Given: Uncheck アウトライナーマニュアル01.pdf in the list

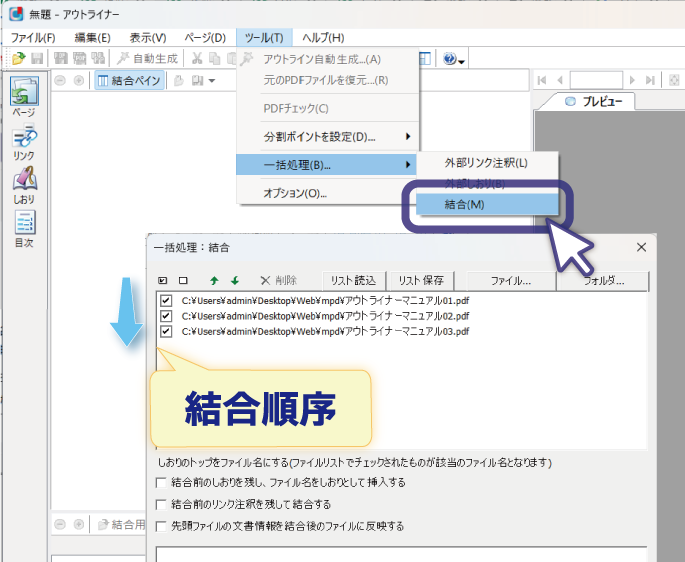Looking at the screenshot, I should (166, 300).
